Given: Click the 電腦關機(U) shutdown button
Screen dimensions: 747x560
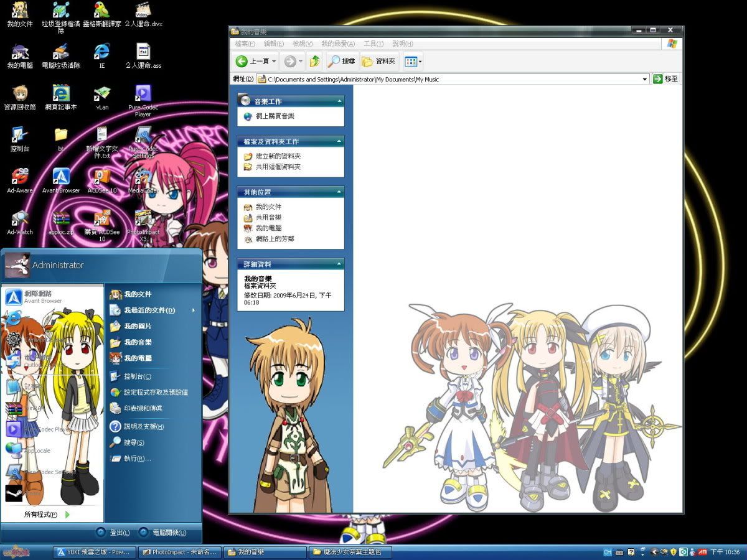Looking at the screenshot, I should coord(162,533).
